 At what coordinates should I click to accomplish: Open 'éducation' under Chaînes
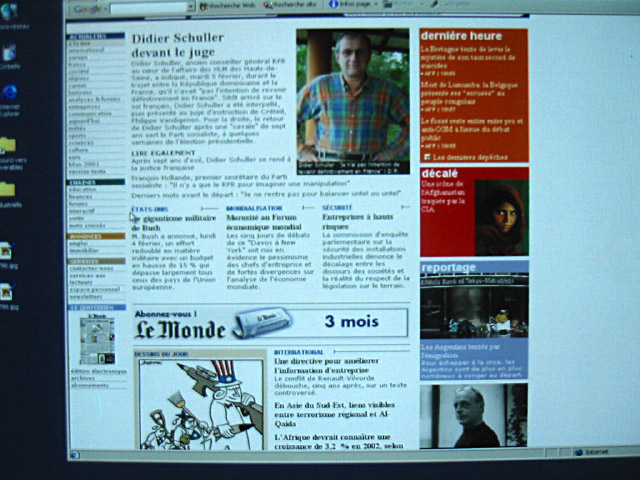(82, 189)
